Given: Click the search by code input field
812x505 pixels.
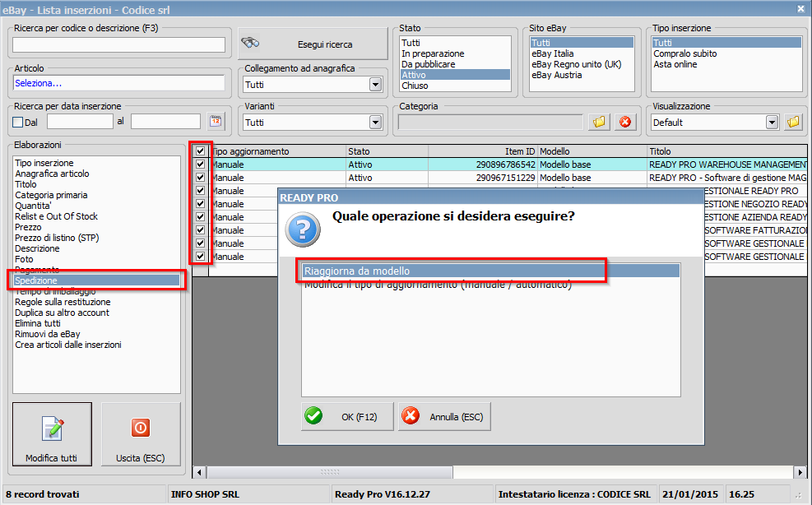Looking at the screenshot, I should [x=118, y=45].
